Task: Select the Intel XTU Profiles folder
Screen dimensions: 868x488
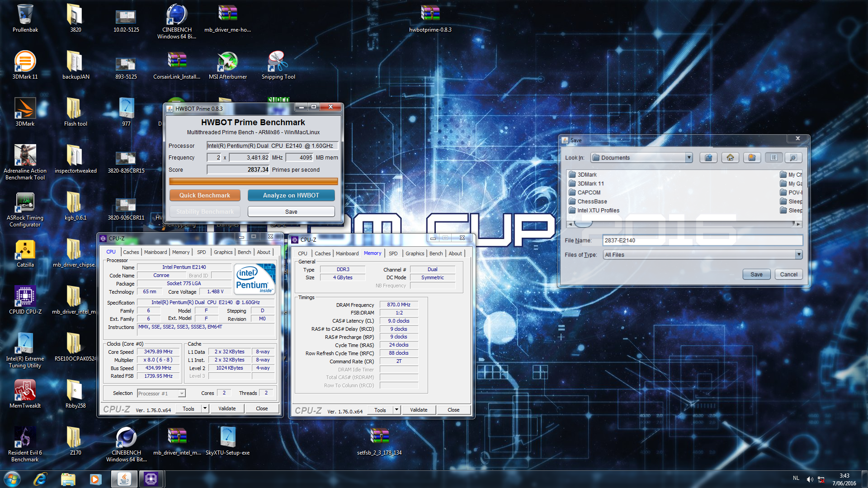Action: click(594, 211)
